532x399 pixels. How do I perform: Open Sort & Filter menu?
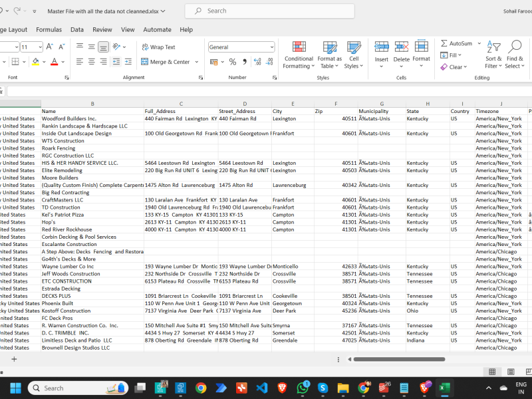pos(493,55)
